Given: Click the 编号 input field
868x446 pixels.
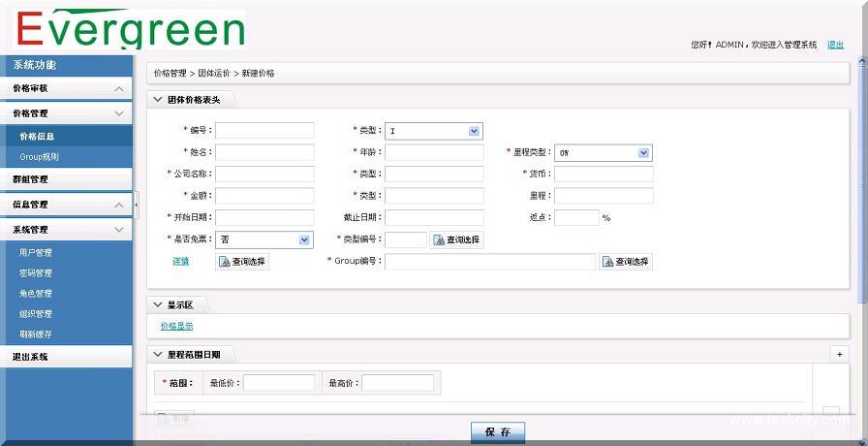Looking at the screenshot, I should click(264, 131).
